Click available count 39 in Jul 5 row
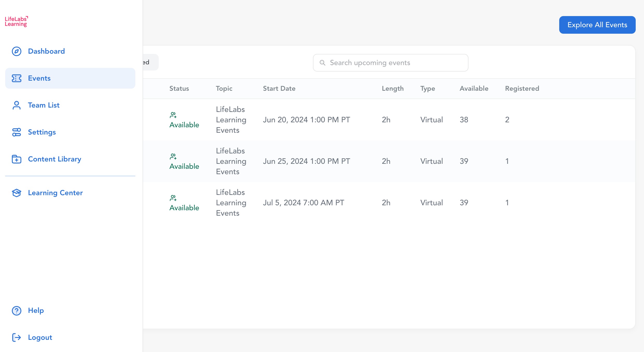 click(464, 203)
